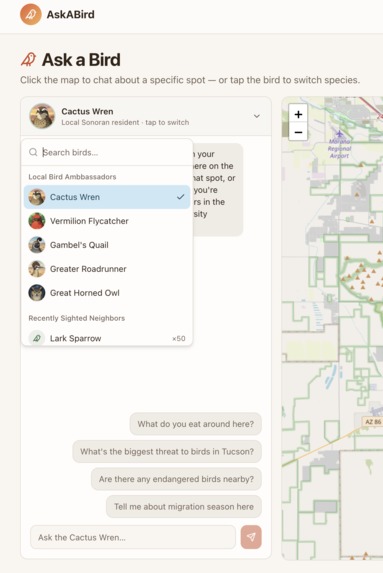Focus the Ask the Cactus Wren input

point(133,537)
